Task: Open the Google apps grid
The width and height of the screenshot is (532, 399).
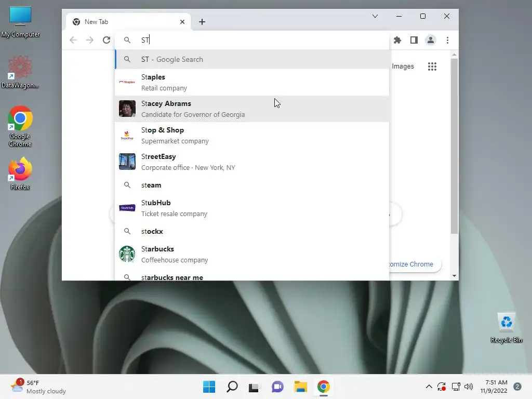Action: [432, 66]
